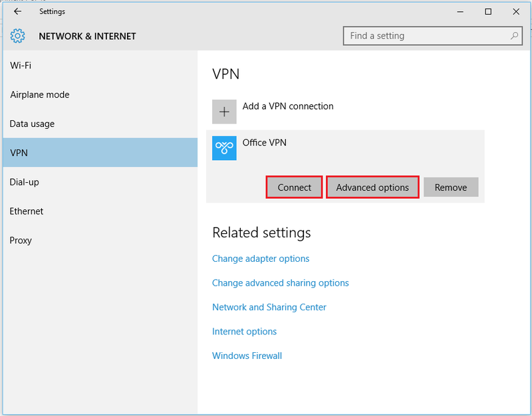The height and width of the screenshot is (416, 532).
Task: Click the plus icon to add VPN
Action: point(224,112)
